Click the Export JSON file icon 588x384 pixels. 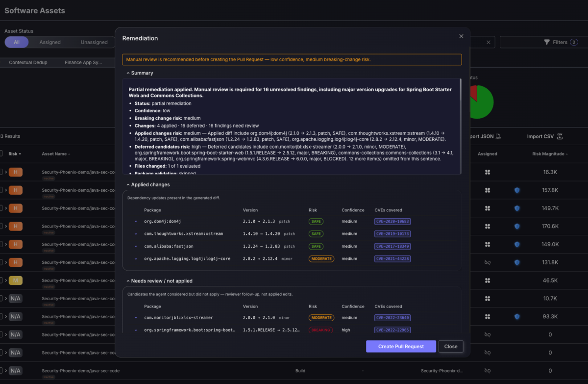pos(498,136)
